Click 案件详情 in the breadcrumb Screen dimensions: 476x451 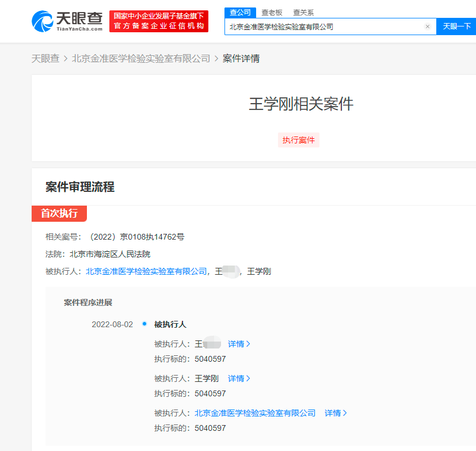pos(241,59)
